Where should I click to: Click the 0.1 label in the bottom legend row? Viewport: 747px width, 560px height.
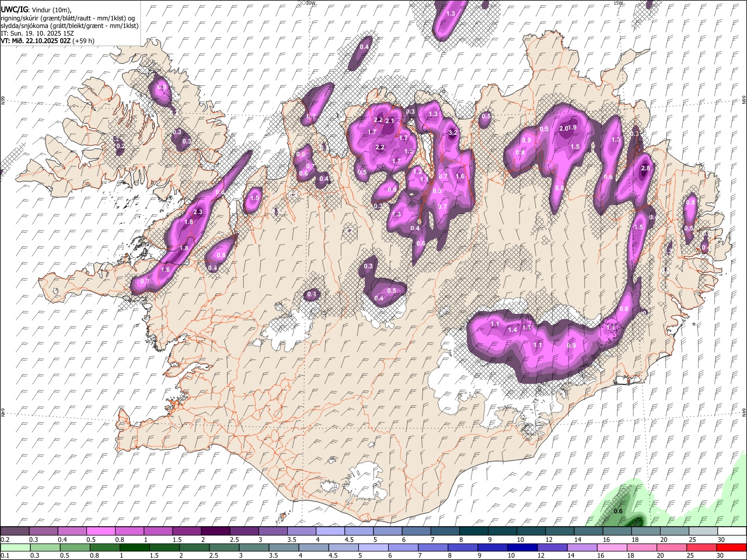5,555
